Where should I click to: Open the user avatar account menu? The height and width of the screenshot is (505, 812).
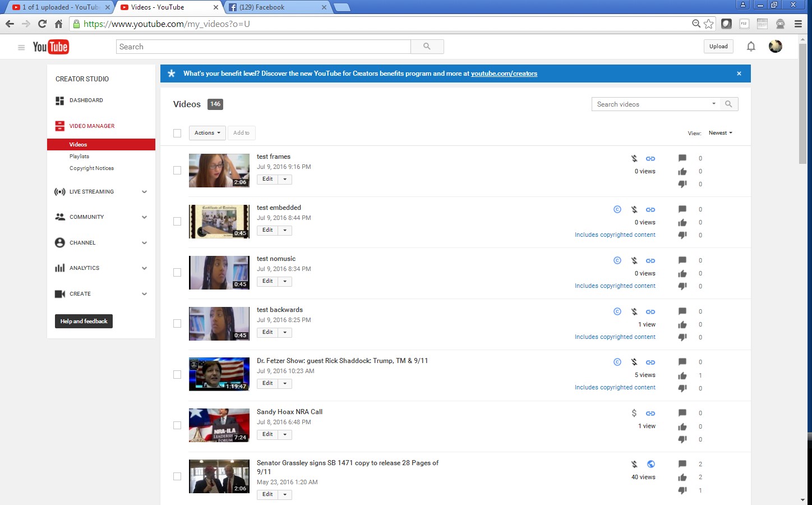[x=776, y=47]
